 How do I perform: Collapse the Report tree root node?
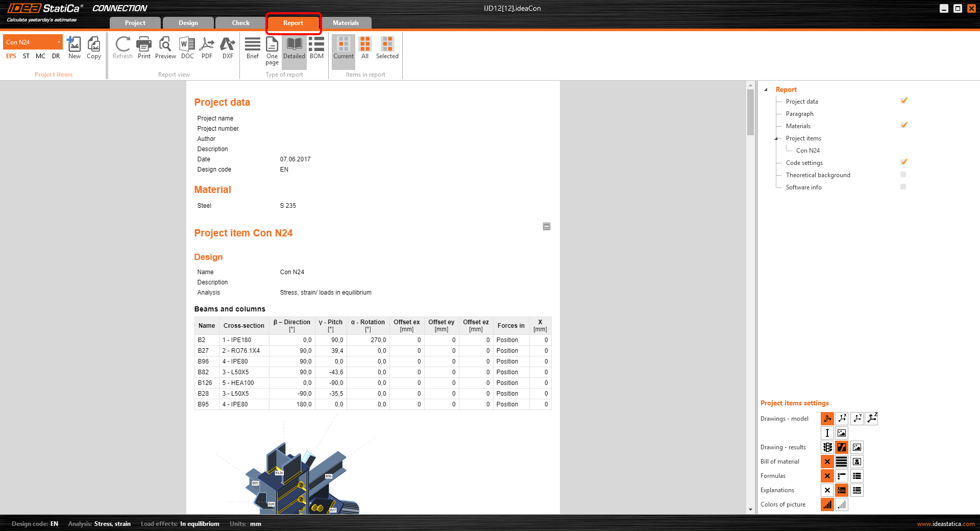[x=766, y=89]
